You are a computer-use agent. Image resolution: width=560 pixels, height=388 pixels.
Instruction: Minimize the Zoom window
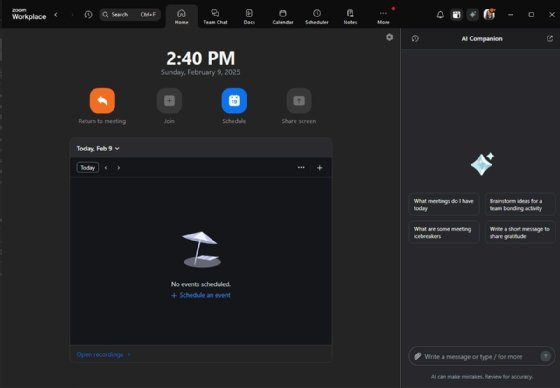click(x=511, y=15)
